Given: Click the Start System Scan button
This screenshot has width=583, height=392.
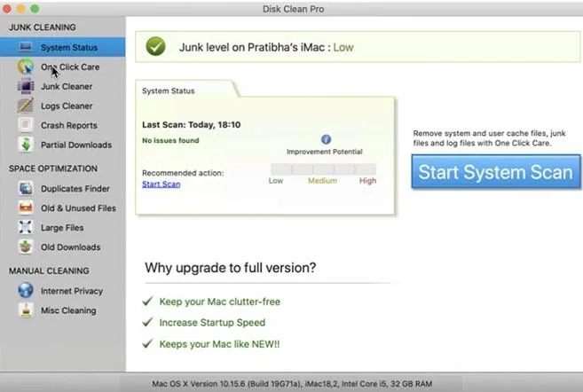Looking at the screenshot, I should click(496, 172).
